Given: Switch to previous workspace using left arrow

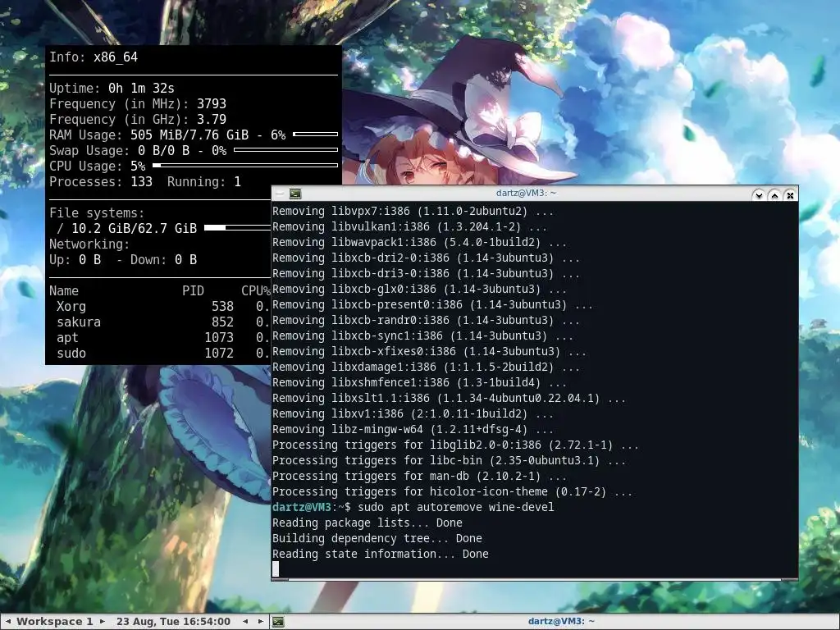Looking at the screenshot, I should tap(8, 622).
